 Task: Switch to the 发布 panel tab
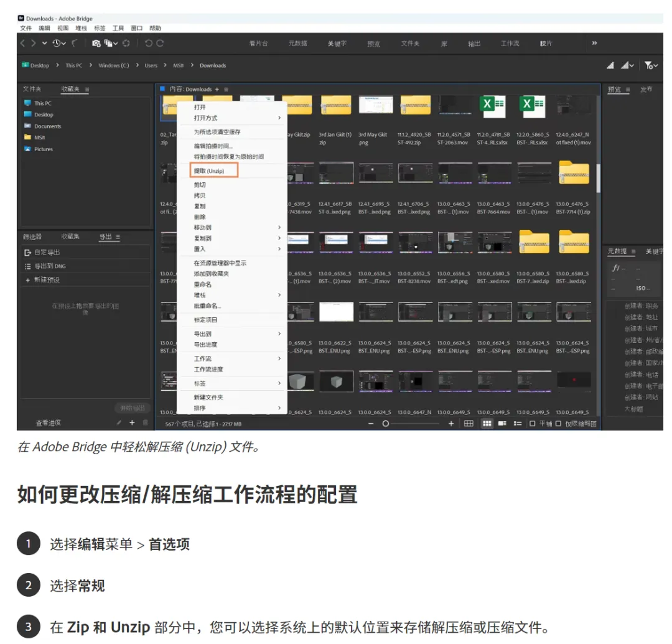(x=646, y=90)
